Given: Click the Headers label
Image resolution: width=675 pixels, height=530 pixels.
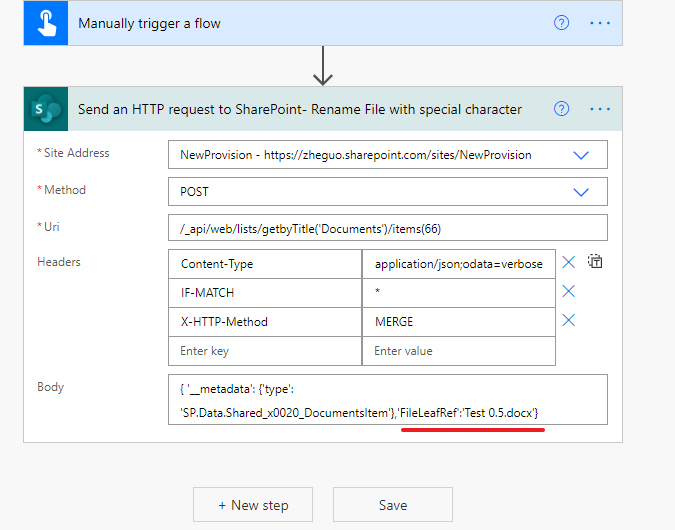Looking at the screenshot, I should [x=59, y=262].
